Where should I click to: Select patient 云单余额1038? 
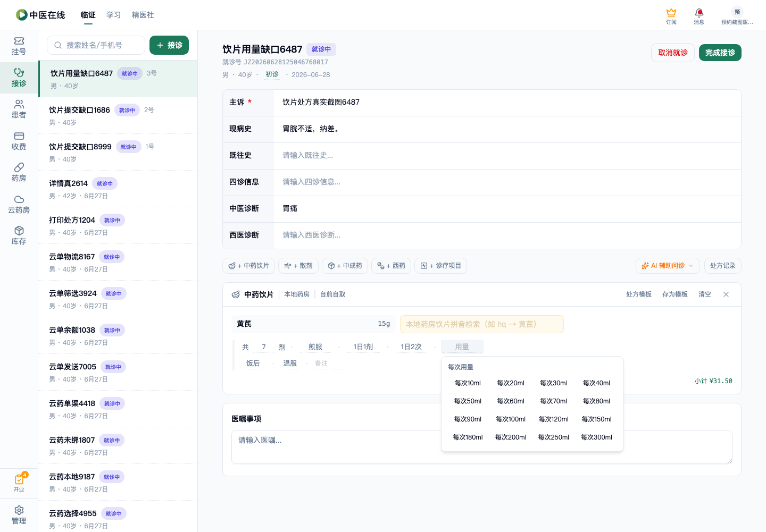click(118, 335)
